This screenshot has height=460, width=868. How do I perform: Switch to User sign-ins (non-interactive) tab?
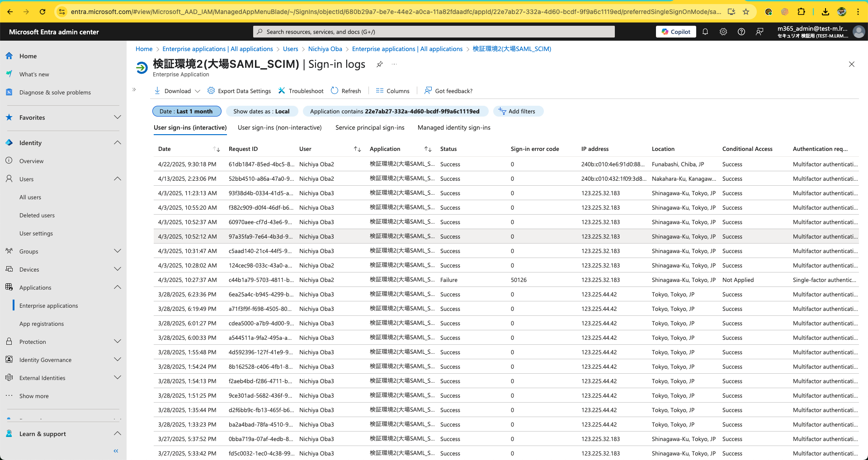(x=280, y=128)
